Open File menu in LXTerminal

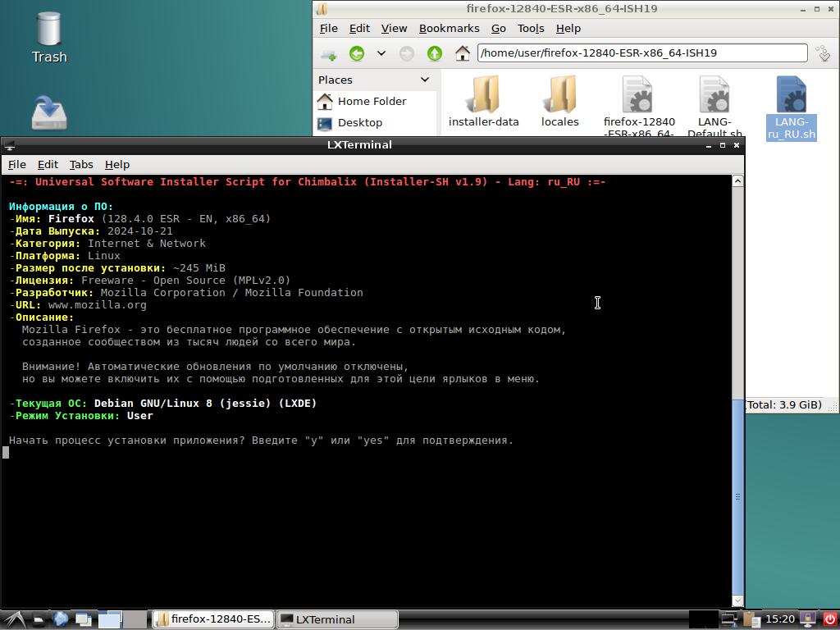[16, 164]
